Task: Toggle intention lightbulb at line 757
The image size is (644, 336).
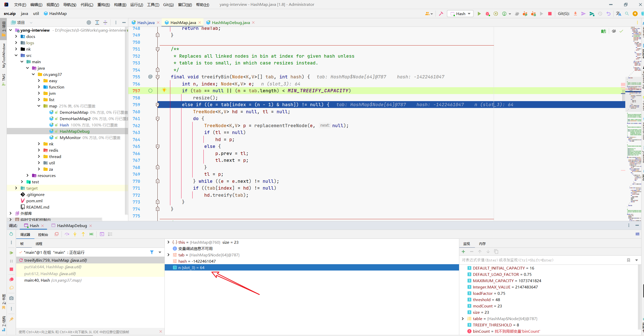Action: tap(164, 90)
